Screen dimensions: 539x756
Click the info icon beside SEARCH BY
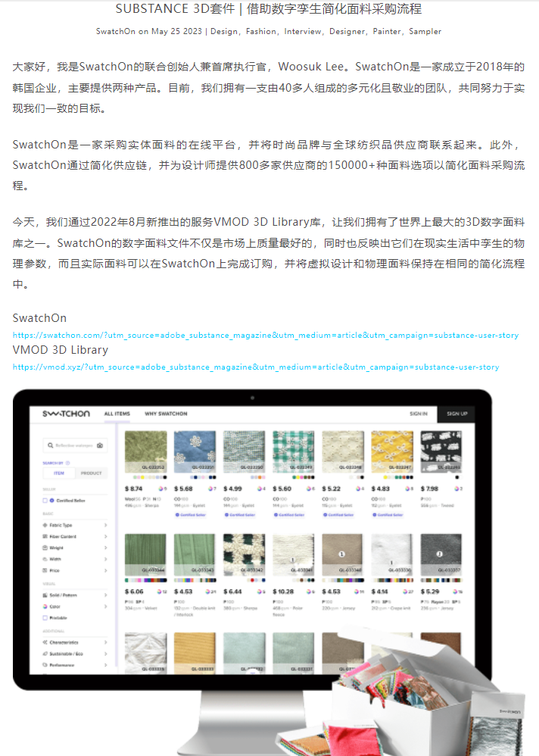67,463
